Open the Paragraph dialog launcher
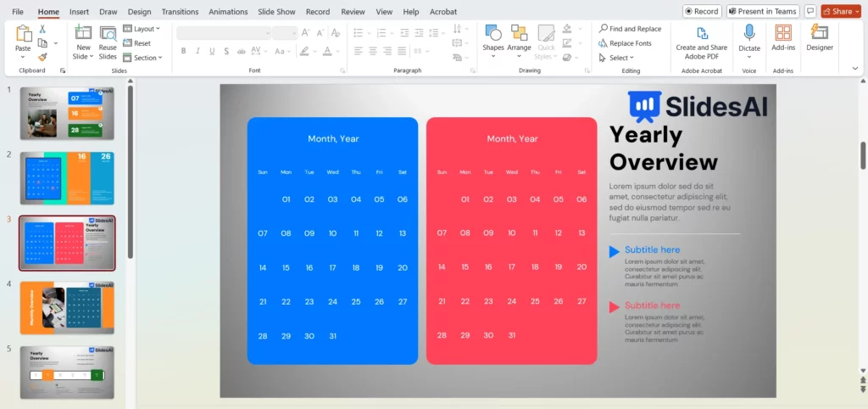This screenshot has width=868, height=409. 473,71
